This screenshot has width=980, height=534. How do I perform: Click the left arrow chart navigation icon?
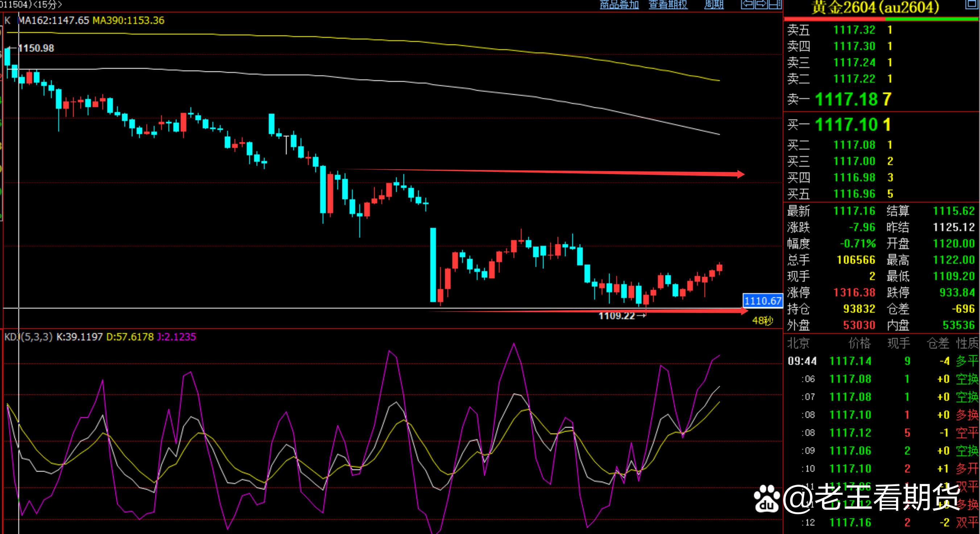point(747,4)
